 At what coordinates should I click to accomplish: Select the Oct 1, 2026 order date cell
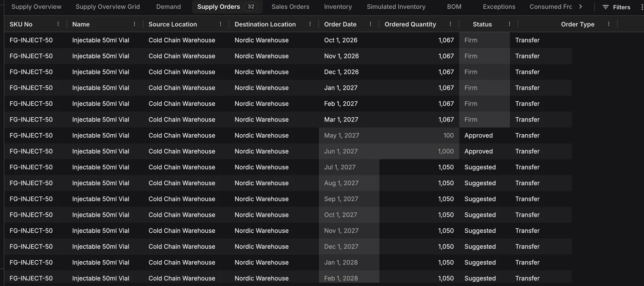click(x=349, y=40)
